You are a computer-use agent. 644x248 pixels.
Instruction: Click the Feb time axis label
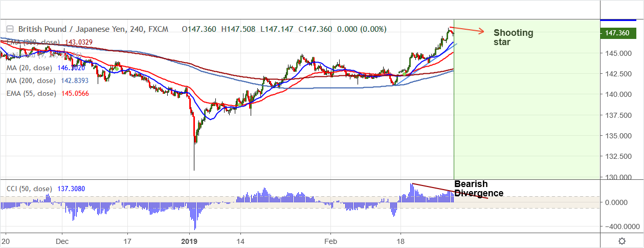pyautogui.click(x=331, y=240)
